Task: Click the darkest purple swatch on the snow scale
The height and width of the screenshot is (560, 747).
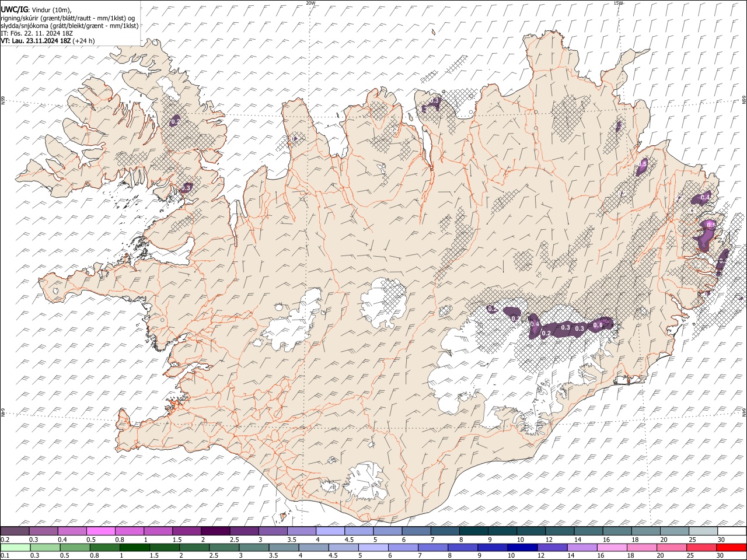Action: 215,531
